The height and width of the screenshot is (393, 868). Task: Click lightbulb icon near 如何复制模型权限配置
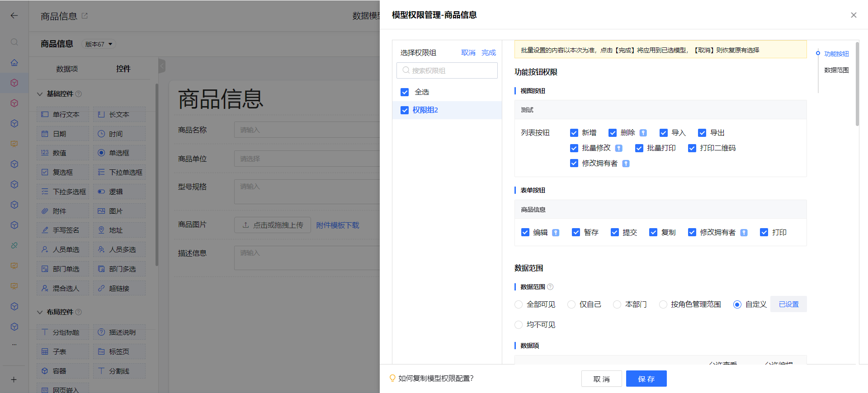click(392, 378)
